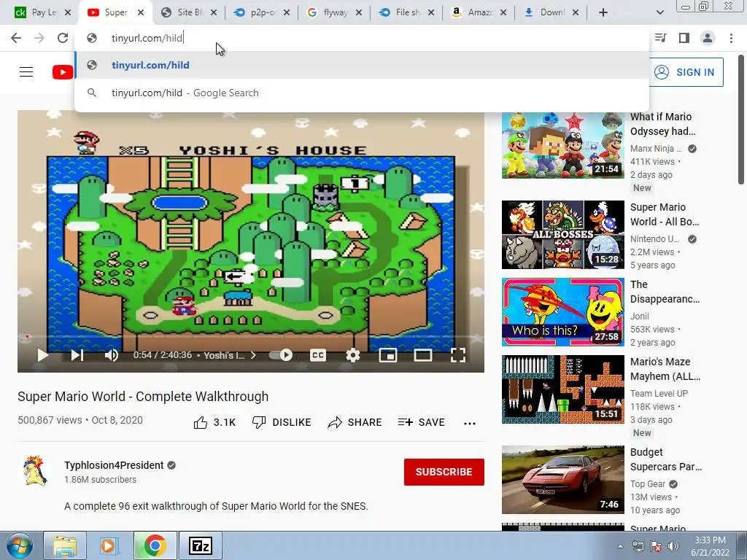Open Mario's Maze Mayhem title link
The height and width of the screenshot is (560, 747).
pyautogui.click(x=665, y=369)
